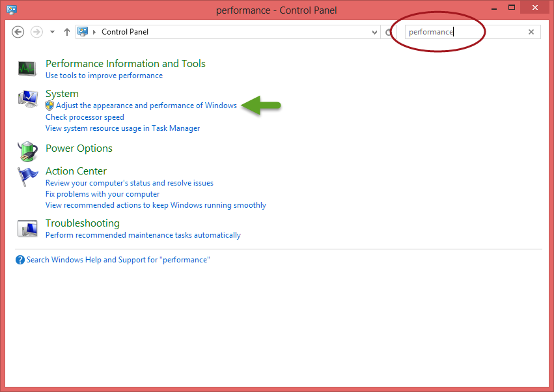Open the recent locations dropdown arrow
Viewport: 554px width, 392px height.
pyautogui.click(x=52, y=32)
